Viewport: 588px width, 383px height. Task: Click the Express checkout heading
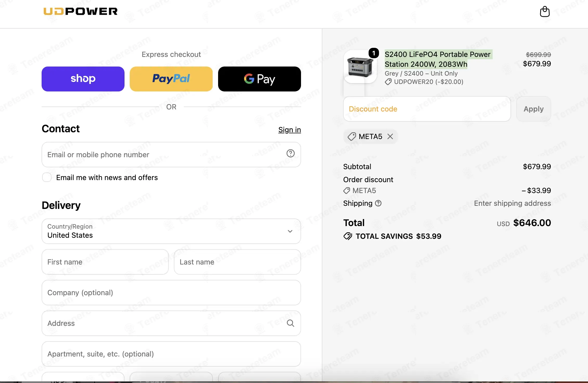[171, 54]
